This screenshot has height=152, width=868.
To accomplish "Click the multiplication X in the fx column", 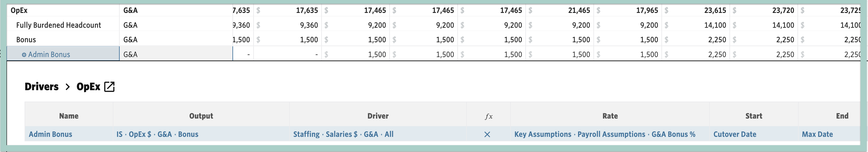I will click(487, 134).
